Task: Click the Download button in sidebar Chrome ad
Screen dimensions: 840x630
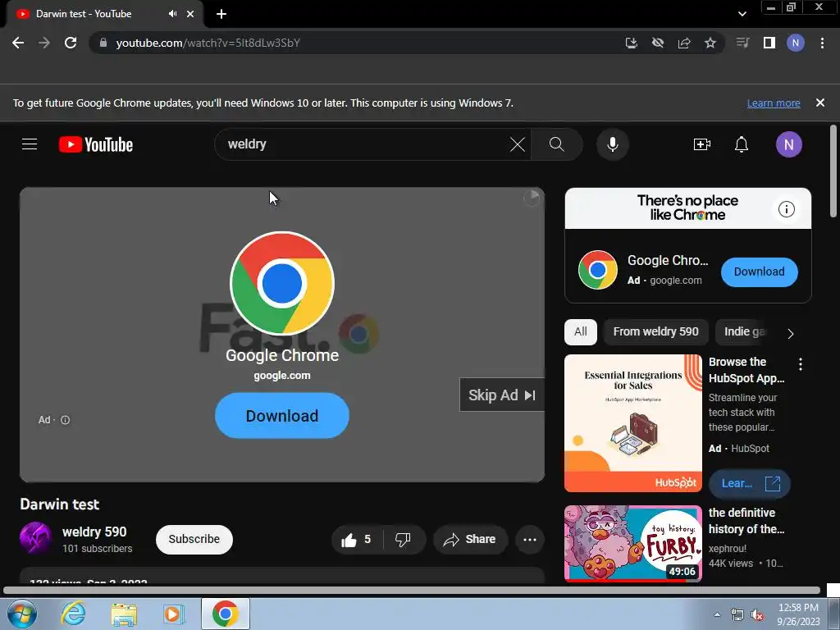Action: coord(759,272)
